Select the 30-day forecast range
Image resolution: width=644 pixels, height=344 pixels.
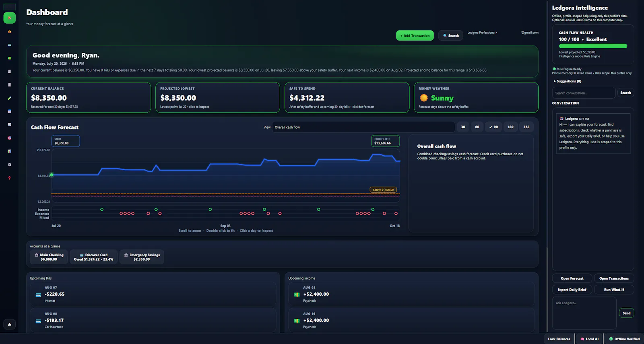click(463, 127)
